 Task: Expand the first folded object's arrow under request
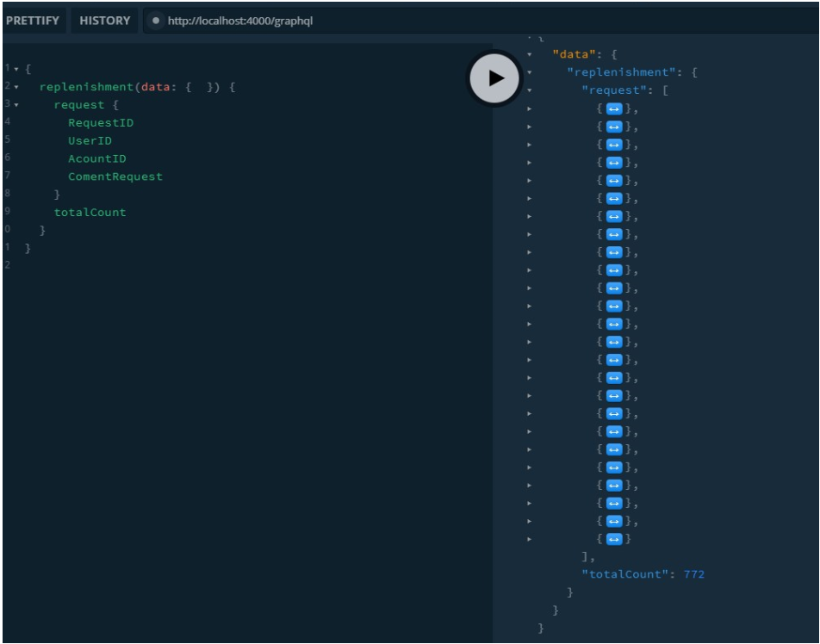[x=529, y=108]
